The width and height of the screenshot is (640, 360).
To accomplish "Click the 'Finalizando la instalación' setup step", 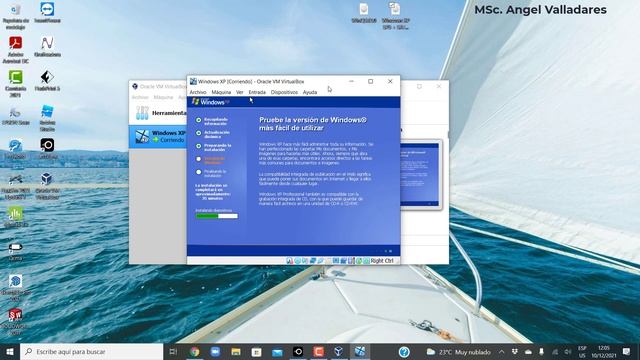I will 211,173.
